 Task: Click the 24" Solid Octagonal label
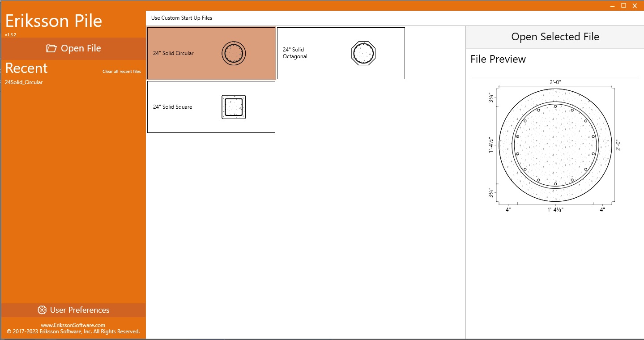(295, 53)
